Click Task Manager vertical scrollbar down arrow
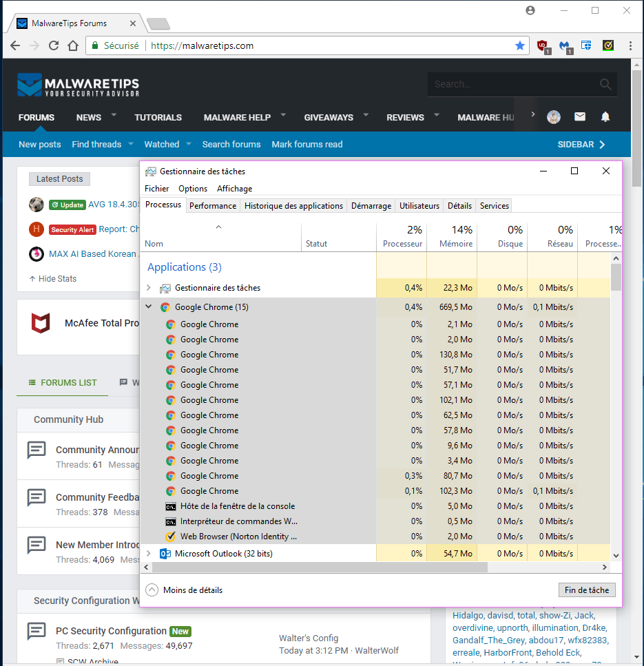This screenshot has width=644, height=666. click(616, 556)
